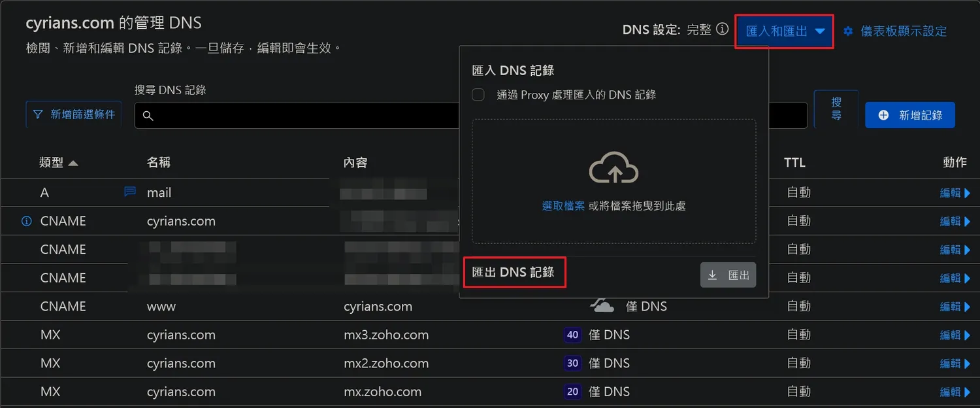Click the cloud upload icon
The width and height of the screenshot is (980, 408).
click(613, 169)
